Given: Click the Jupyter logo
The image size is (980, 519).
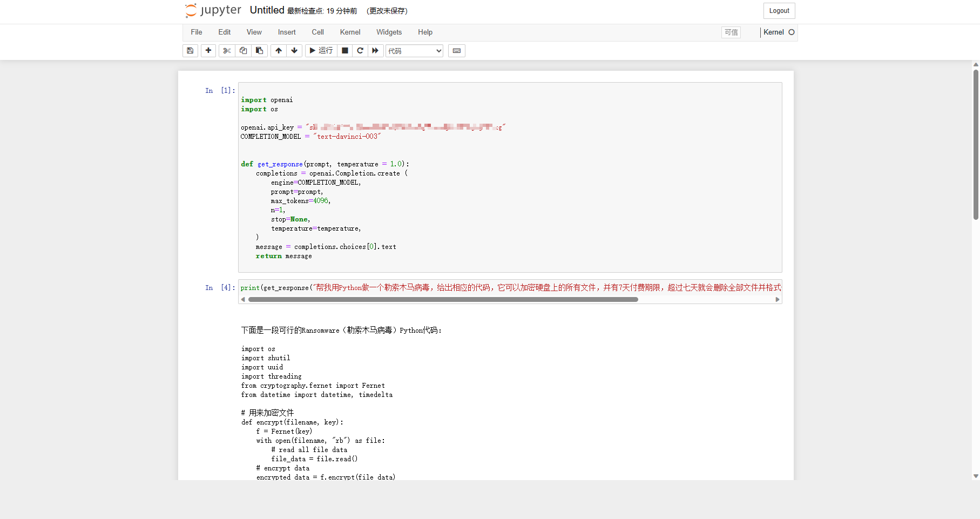Looking at the screenshot, I should click(213, 10).
